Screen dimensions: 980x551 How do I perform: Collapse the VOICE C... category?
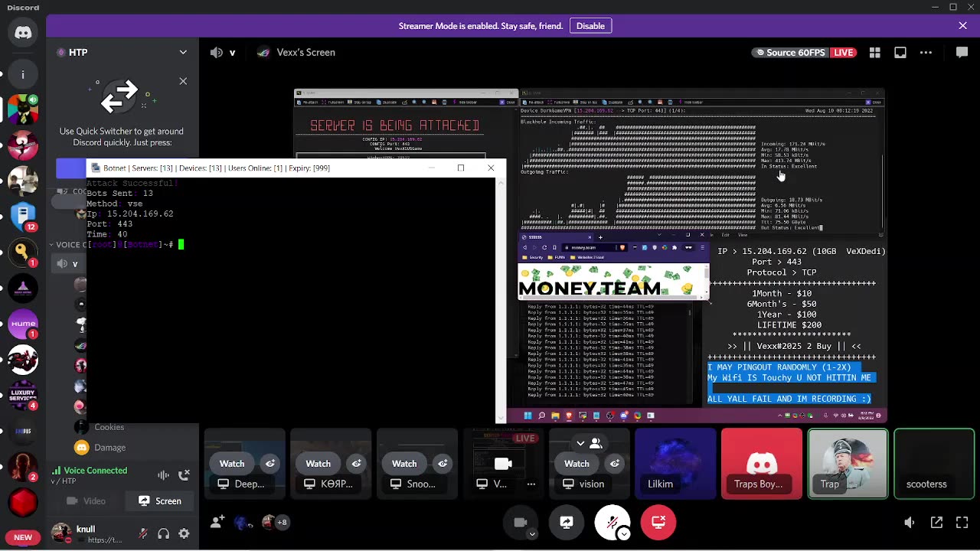point(67,245)
